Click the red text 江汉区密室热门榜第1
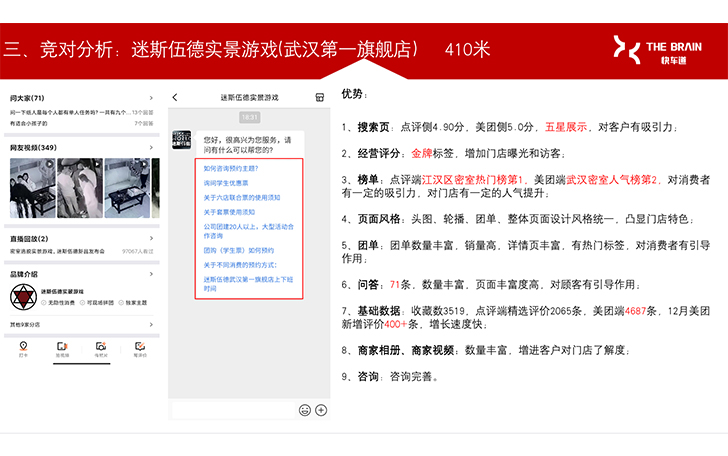This screenshot has width=728, height=456. [472, 180]
